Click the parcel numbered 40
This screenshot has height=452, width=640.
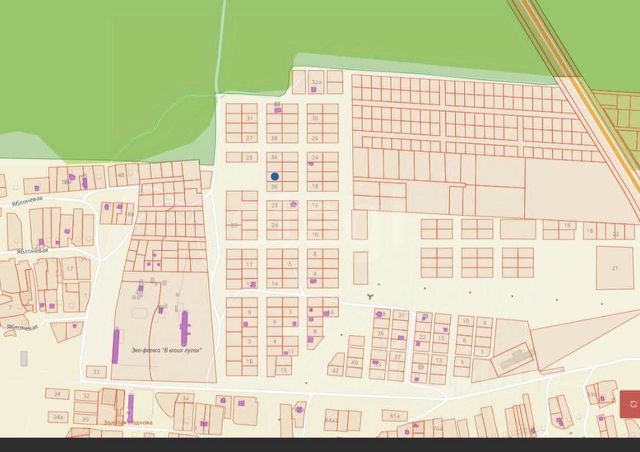tap(355, 362)
